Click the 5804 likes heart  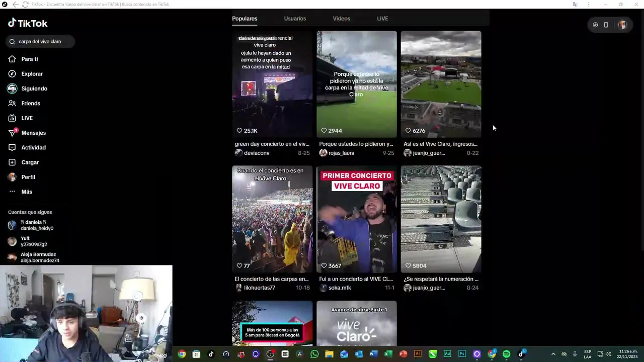(x=409, y=266)
